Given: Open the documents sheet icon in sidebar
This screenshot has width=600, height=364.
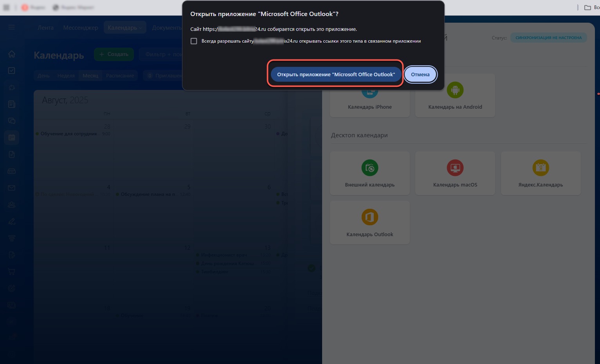Looking at the screenshot, I should click(x=12, y=154).
